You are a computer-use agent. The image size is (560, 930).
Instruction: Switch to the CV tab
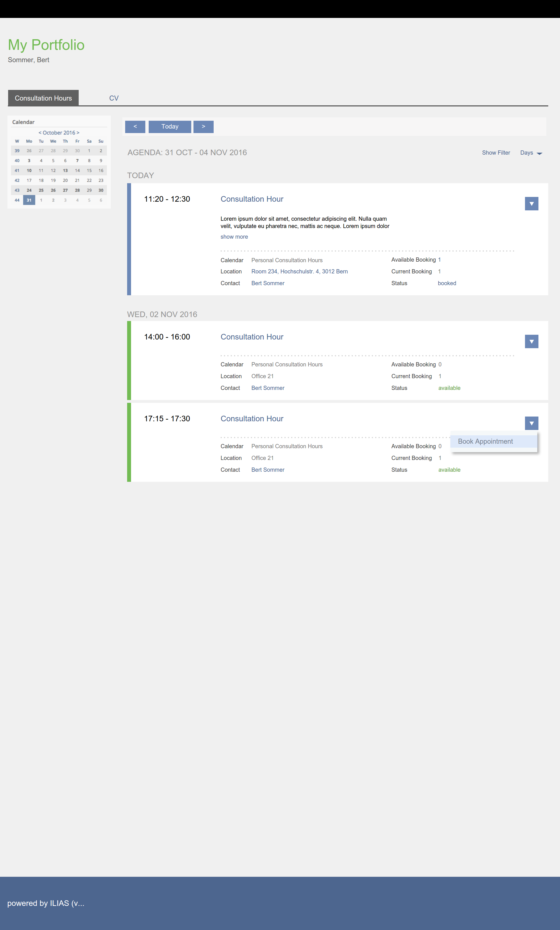click(x=114, y=98)
